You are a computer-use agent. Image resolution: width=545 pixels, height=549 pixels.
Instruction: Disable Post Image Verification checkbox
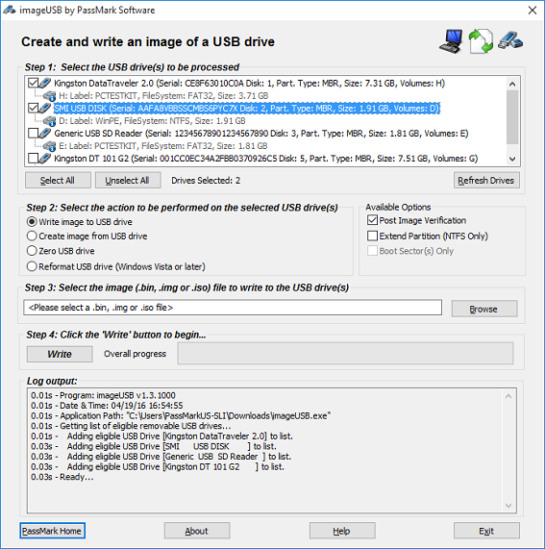[372, 220]
